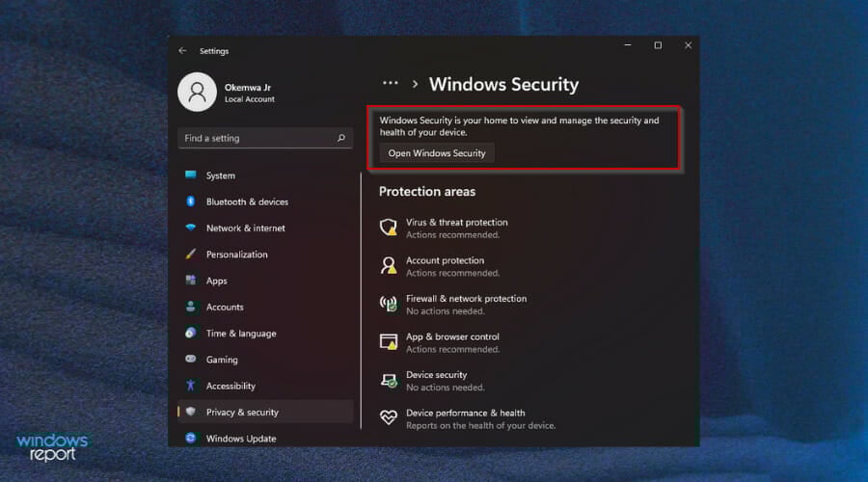This screenshot has height=482, width=868.
Task: Expand the breadcrumb ellipsis menu
Action: coord(391,84)
